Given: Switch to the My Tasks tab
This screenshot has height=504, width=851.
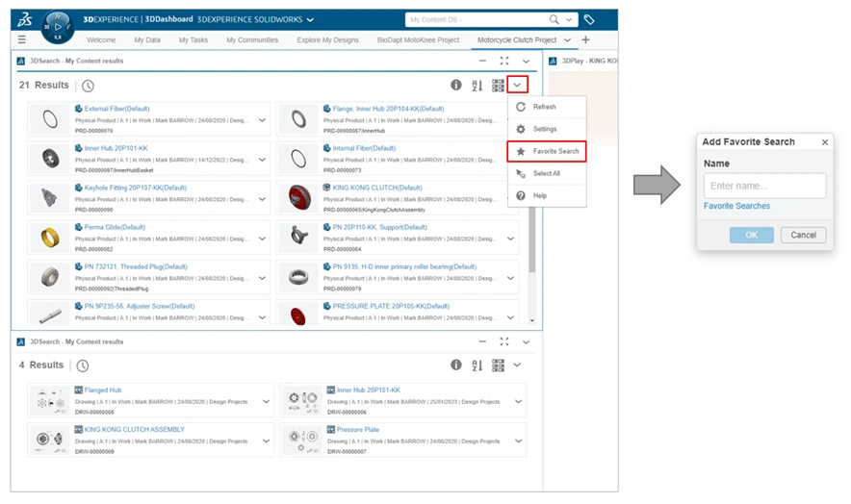Looking at the screenshot, I should pos(193,40).
